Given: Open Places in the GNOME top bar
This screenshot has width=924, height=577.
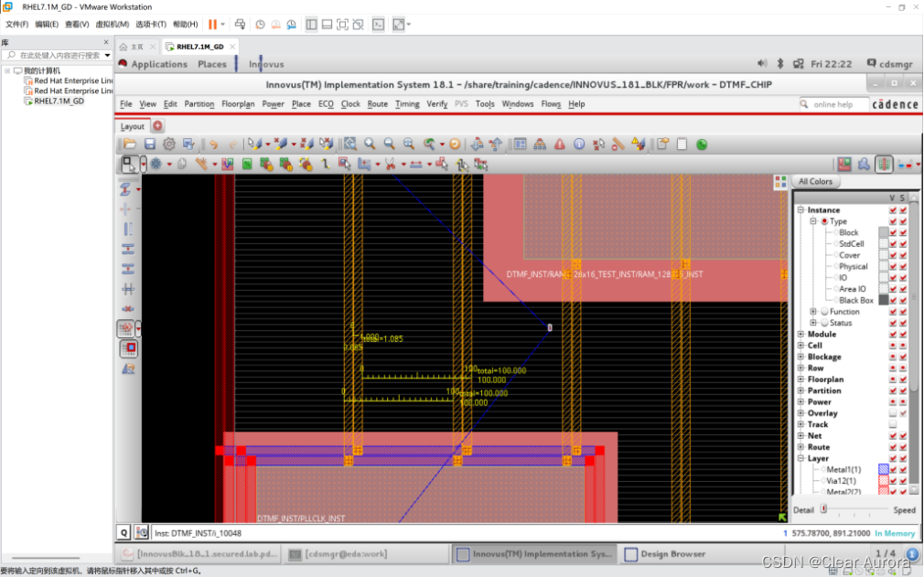Looking at the screenshot, I should (212, 64).
